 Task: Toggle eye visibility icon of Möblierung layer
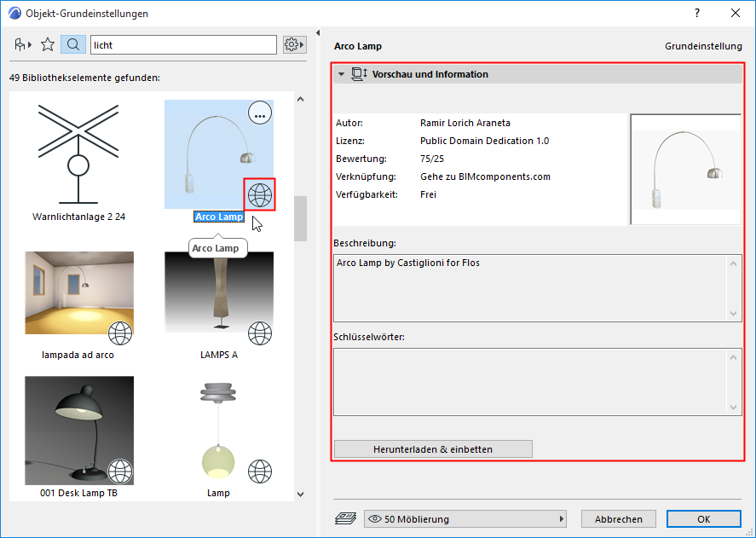tap(375, 519)
